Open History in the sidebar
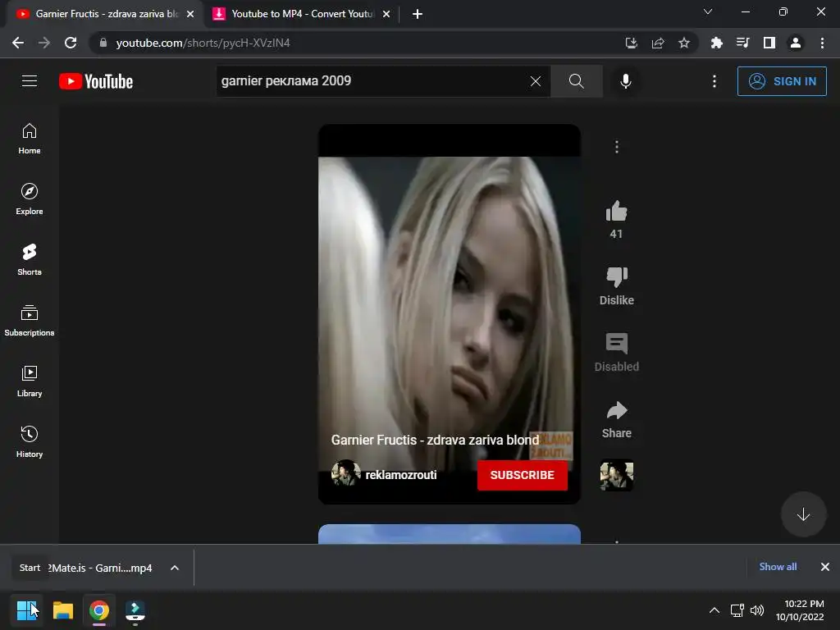The width and height of the screenshot is (840, 630). coord(30,441)
